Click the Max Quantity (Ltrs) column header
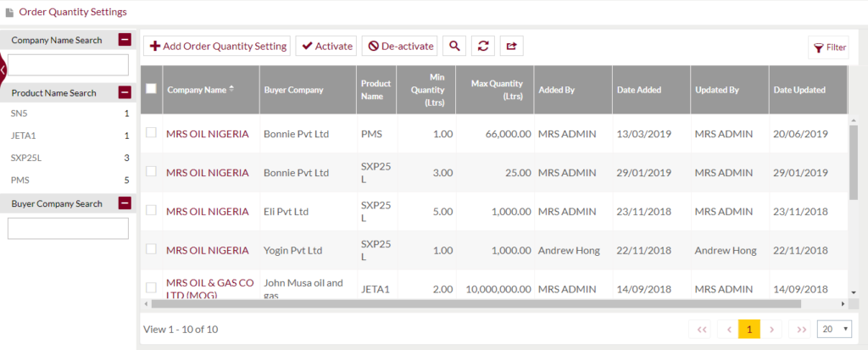The width and height of the screenshot is (868, 350). (495, 90)
